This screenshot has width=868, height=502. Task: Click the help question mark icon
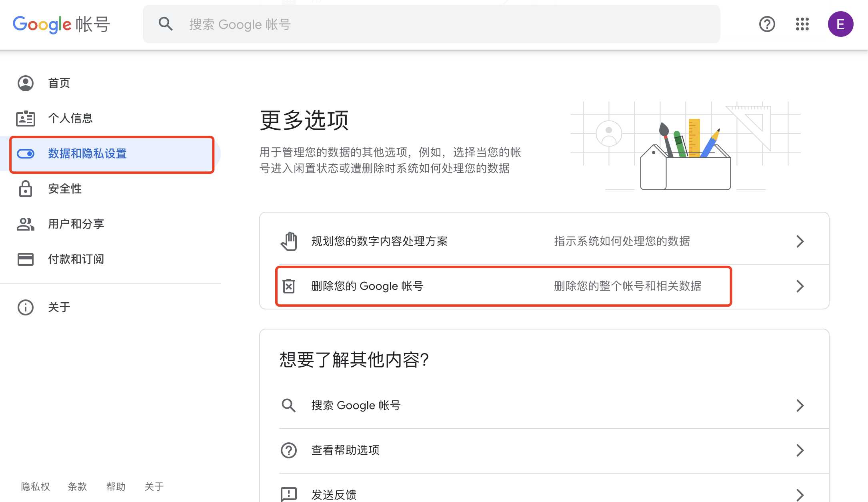click(766, 24)
